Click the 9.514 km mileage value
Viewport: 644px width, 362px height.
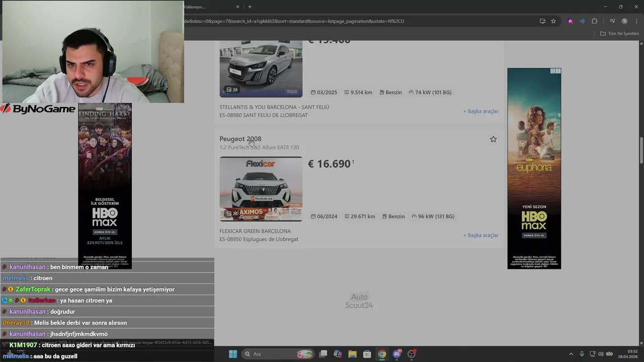click(358, 93)
